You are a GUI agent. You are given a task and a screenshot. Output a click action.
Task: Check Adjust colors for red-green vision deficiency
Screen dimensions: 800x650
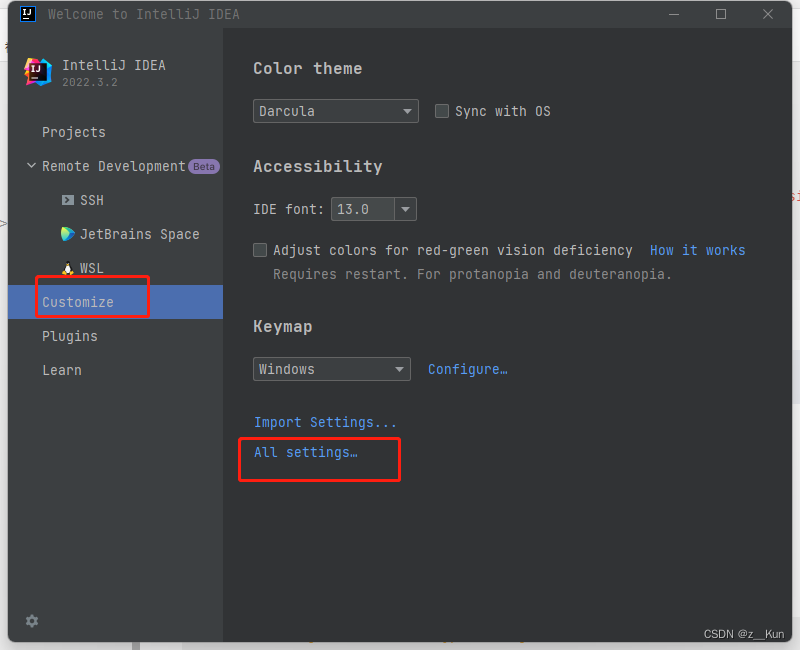(x=260, y=250)
